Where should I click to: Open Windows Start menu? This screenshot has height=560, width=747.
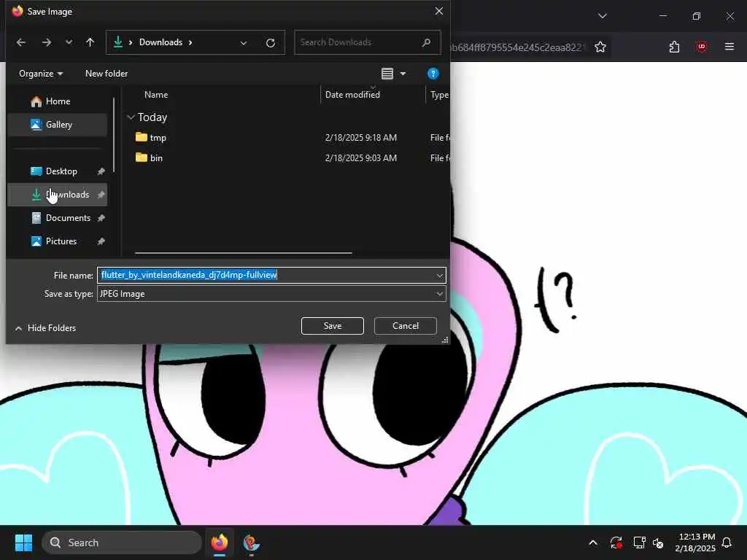23,542
